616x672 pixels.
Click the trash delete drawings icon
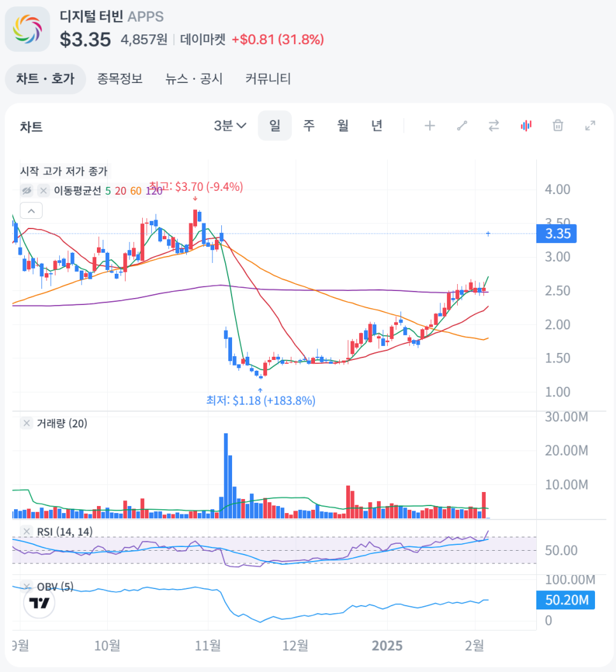[558, 126]
